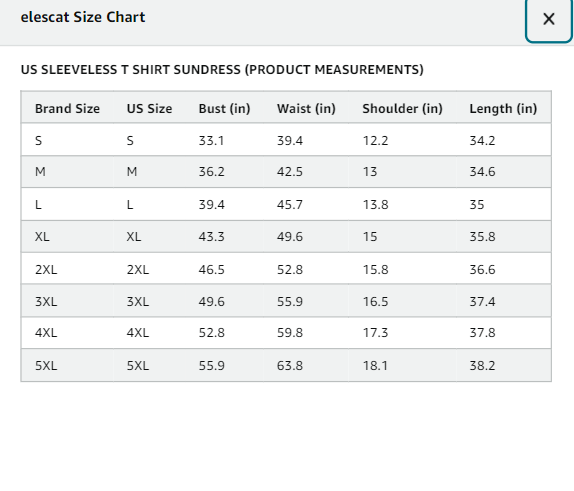The image size is (574, 491).
Task: Close the elescat Size Chart dialog
Action: tap(549, 19)
